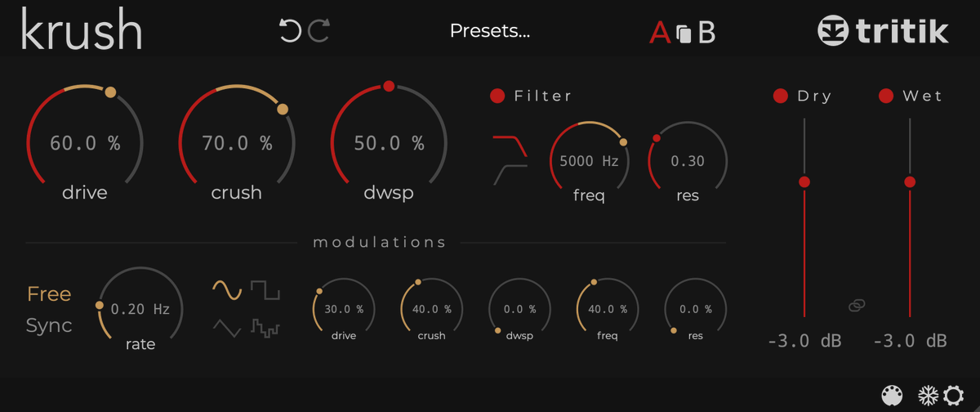Image resolution: width=980 pixels, height=412 pixels.
Task: Click the dry/wet link chain icon
Action: [x=857, y=305]
